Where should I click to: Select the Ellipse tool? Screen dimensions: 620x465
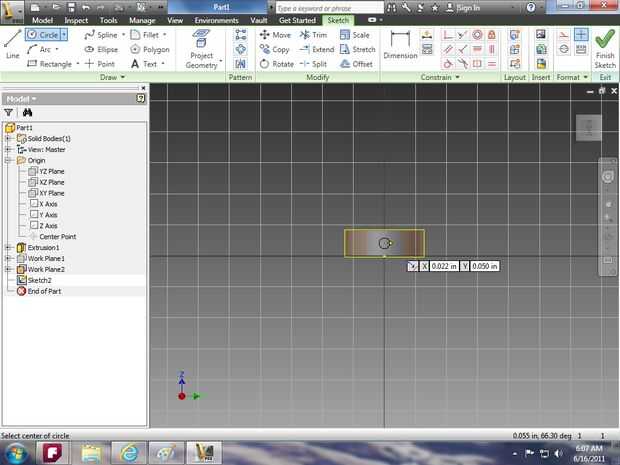pyautogui.click(x=102, y=49)
